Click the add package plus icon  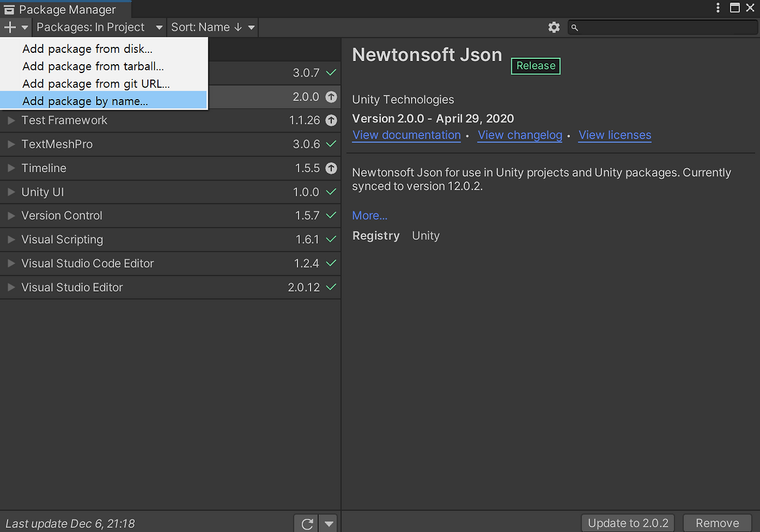(x=9, y=27)
